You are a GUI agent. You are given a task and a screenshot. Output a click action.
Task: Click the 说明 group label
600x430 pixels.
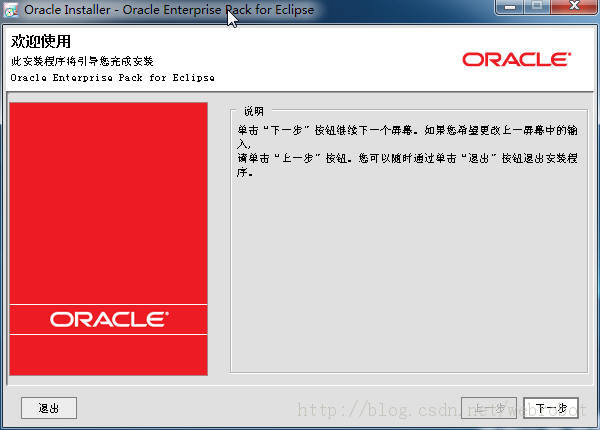point(254,111)
